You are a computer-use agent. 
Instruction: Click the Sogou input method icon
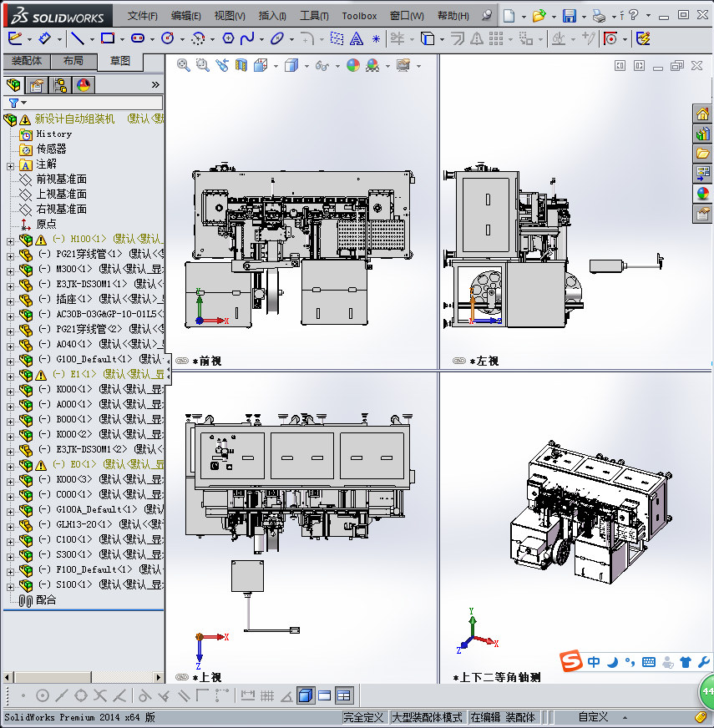click(571, 662)
